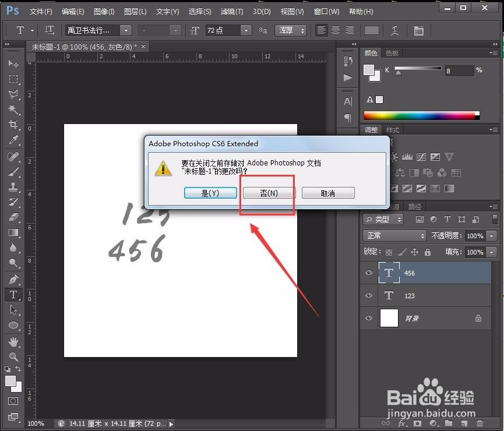Select the Eraser tool
The height and width of the screenshot is (431, 504).
point(13,217)
